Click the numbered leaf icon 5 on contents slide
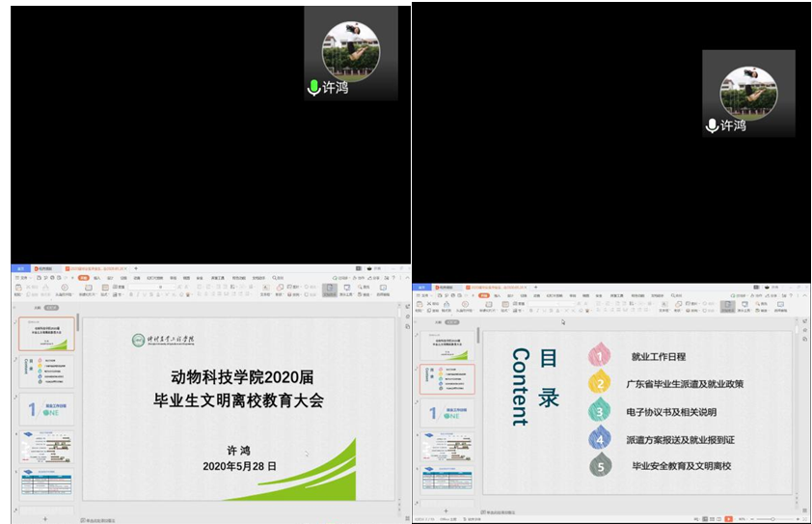 coord(600,466)
